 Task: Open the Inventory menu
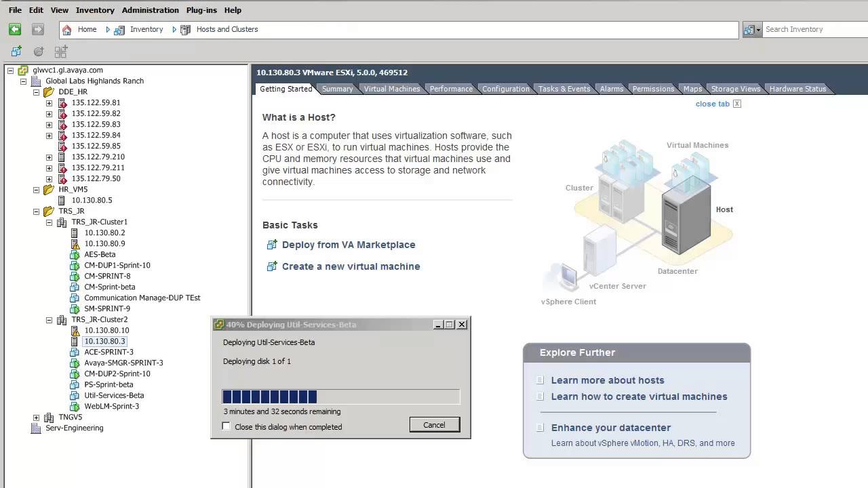pos(95,10)
